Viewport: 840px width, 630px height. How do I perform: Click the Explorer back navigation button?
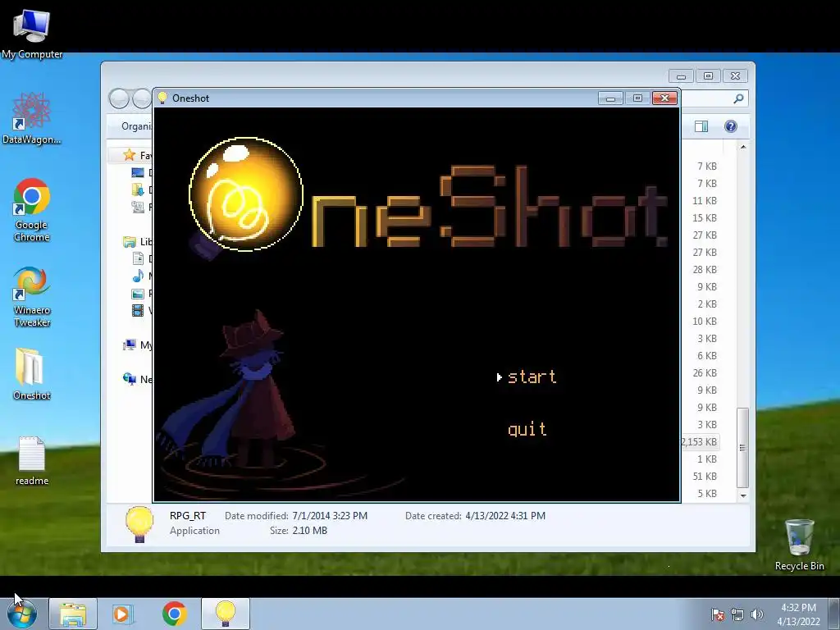(119, 98)
